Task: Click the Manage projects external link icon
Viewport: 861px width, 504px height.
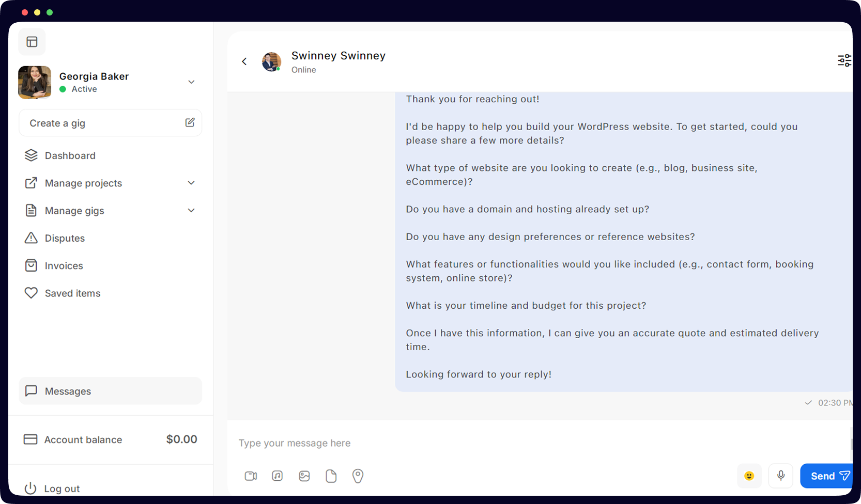Action: tap(31, 183)
